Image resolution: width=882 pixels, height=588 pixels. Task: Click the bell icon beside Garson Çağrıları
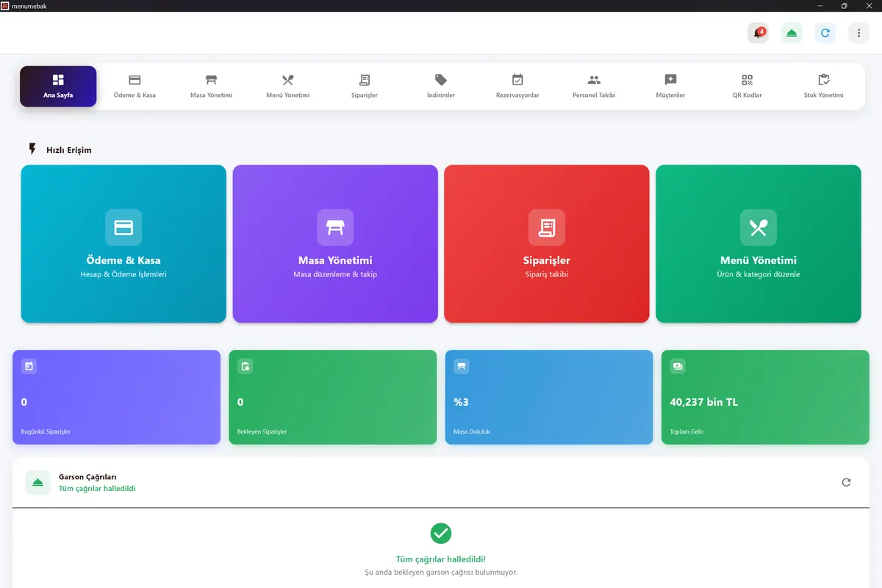tap(38, 482)
